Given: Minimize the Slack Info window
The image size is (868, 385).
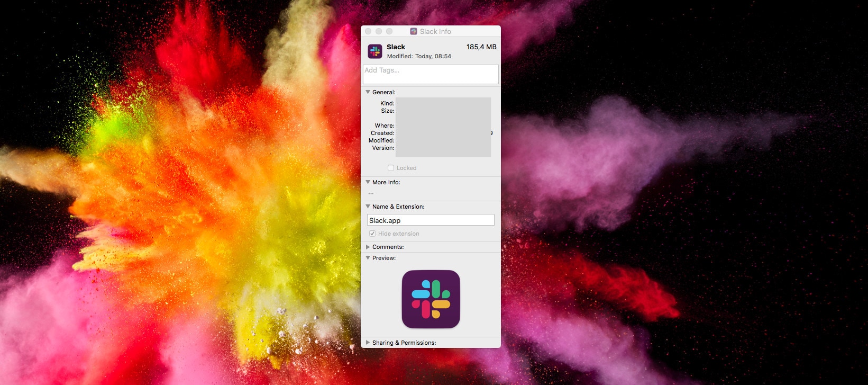Looking at the screenshot, I should coord(379,31).
